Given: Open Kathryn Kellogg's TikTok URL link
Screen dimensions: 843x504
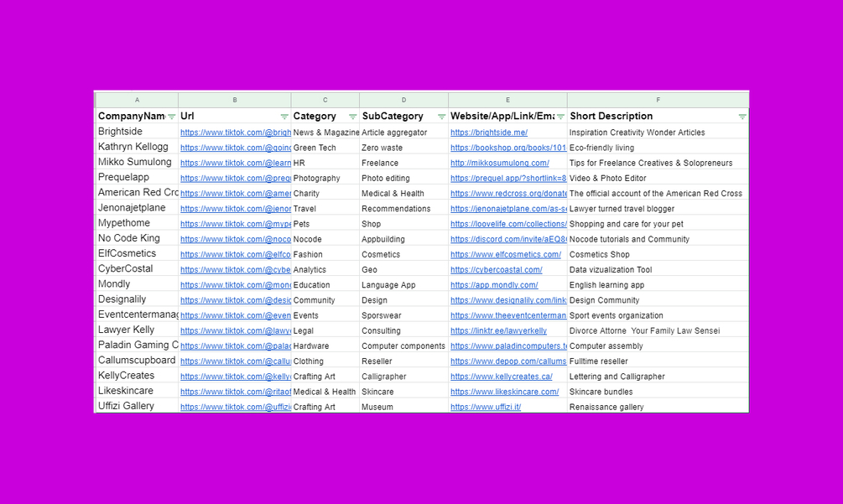Looking at the screenshot, I should tap(236, 148).
